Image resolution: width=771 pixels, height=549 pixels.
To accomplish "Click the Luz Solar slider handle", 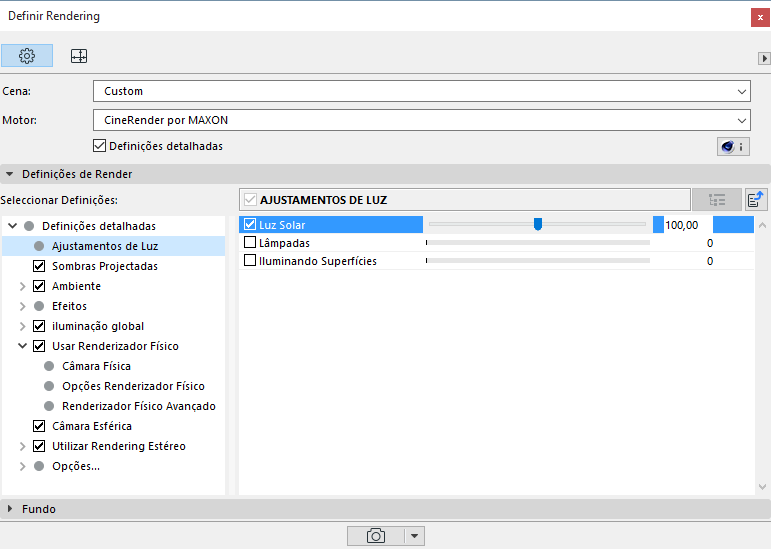I will tap(538, 224).
